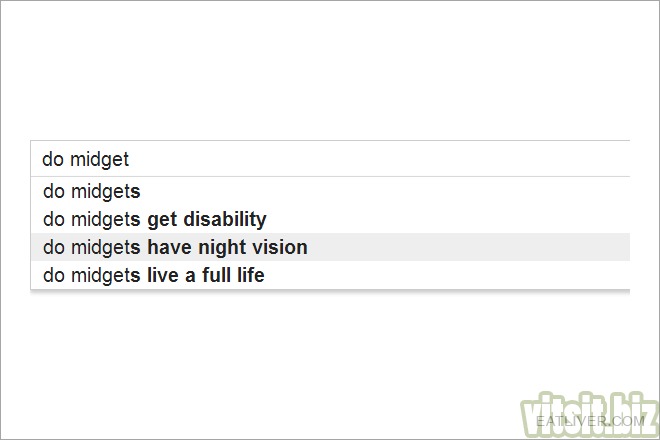Click the EATLIVER.COM watermark text
Viewport: 660px width, 440px height.
[x=591, y=421]
